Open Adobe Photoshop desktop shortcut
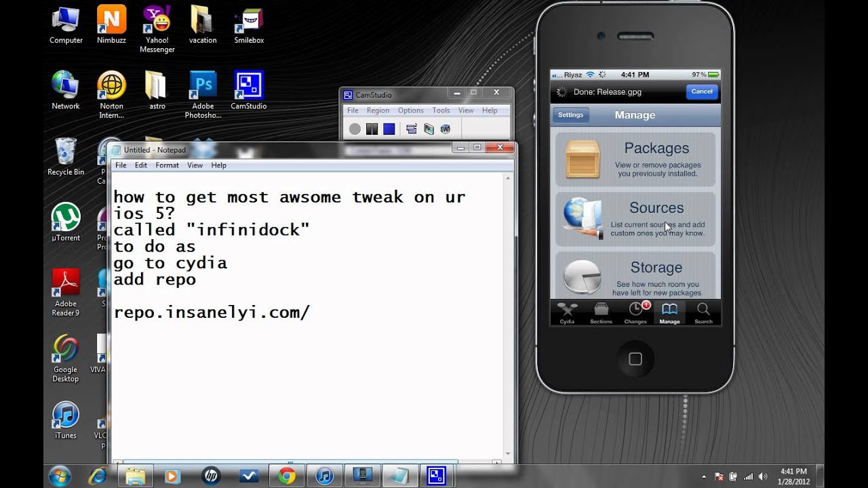The height and width of the screenshot is (488, 868). coord(203,95)
